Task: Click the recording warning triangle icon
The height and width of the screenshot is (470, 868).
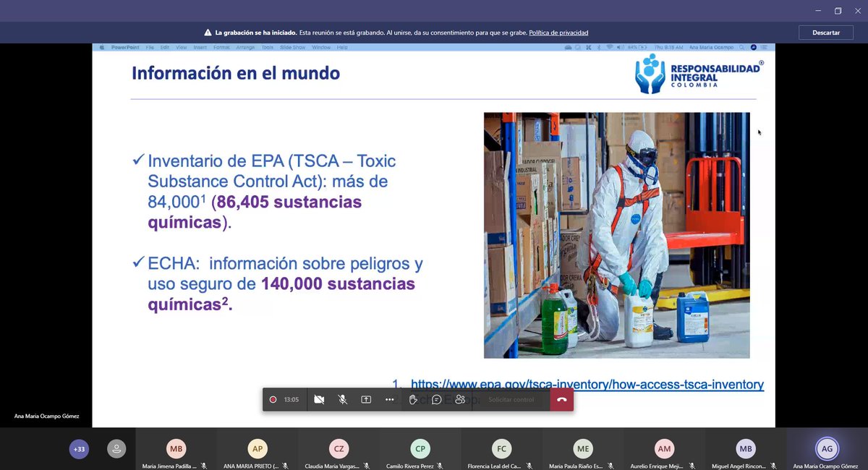Action: (x=208, y=33)
